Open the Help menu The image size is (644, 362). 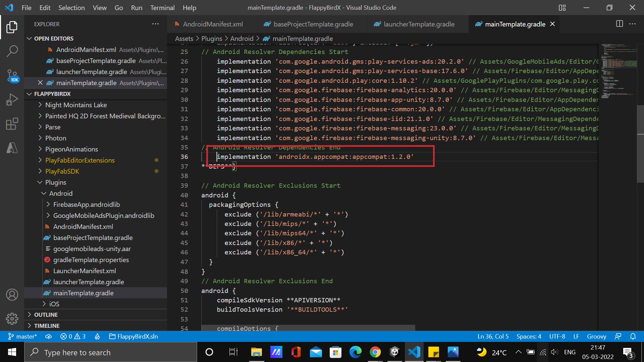tap(190, 8)
